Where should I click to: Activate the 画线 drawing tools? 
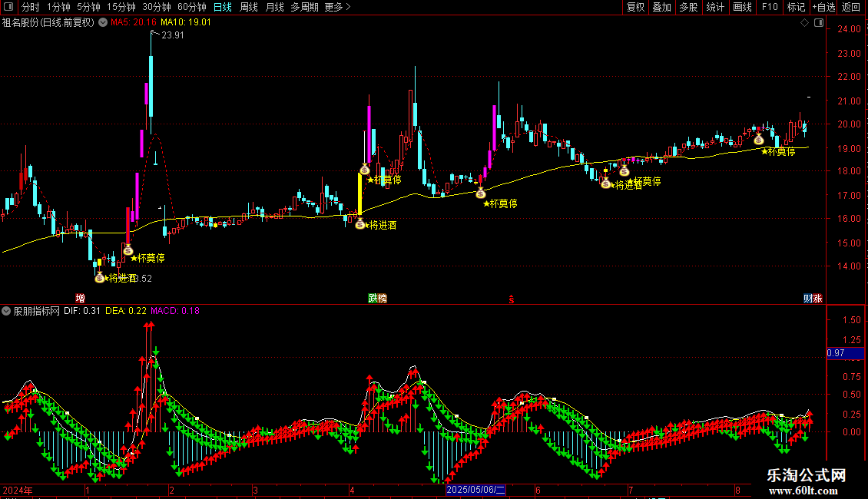click(742, 7)
